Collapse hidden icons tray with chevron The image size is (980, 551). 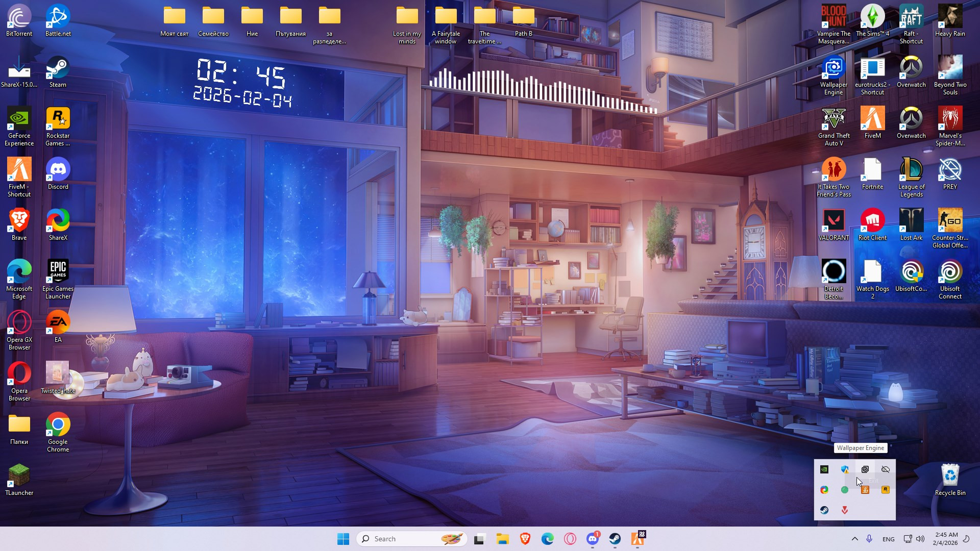[x=854, y=539]
